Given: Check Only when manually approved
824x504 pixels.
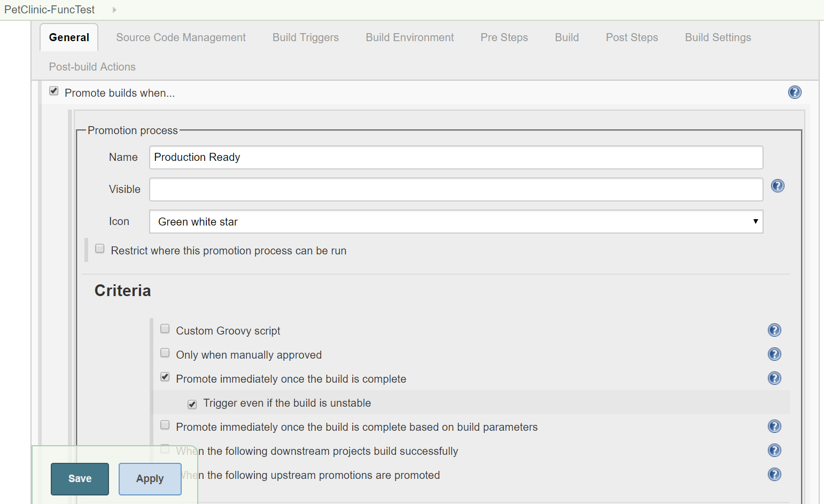Looking at the screenshot, I should coord(165,353).
